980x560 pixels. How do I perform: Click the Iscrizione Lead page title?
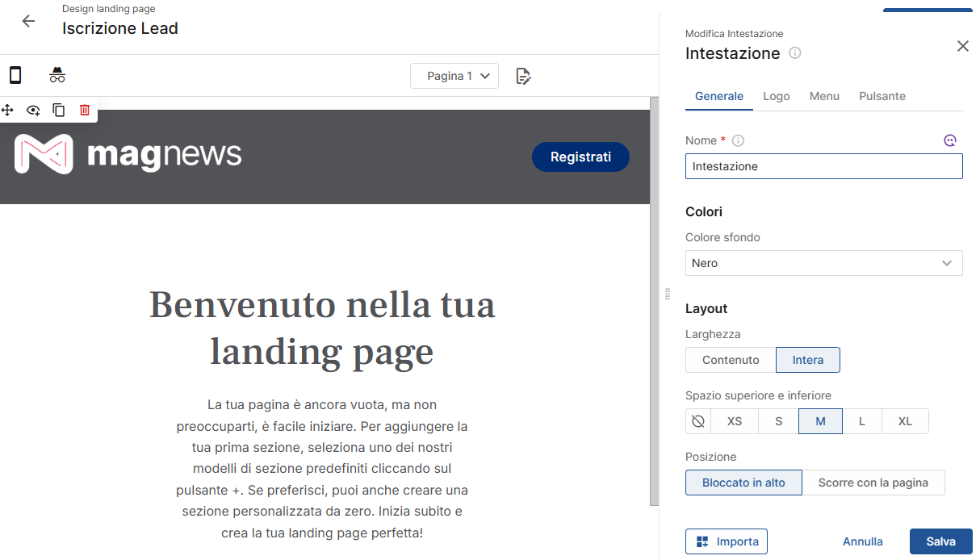(120, 28)
